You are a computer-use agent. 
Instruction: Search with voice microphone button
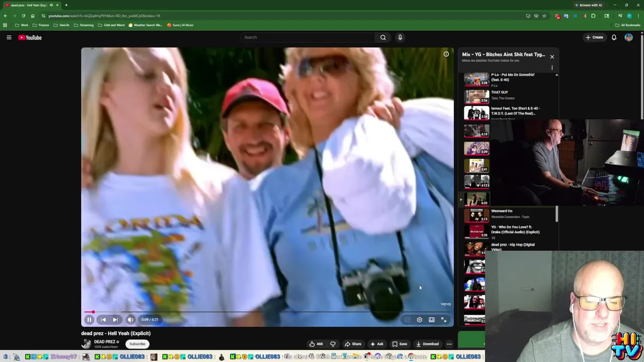click(x=400, y=37)
